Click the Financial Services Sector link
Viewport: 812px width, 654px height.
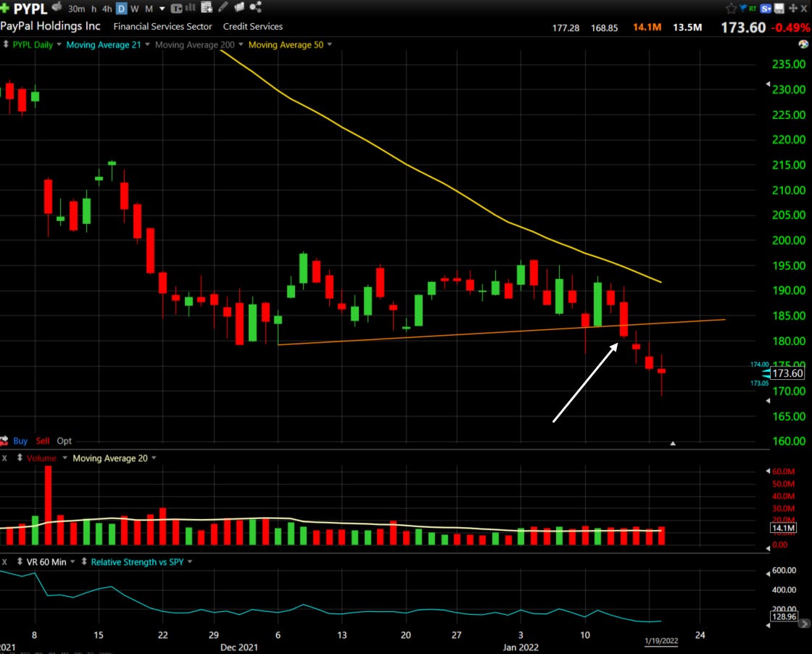tap(162, 26)
